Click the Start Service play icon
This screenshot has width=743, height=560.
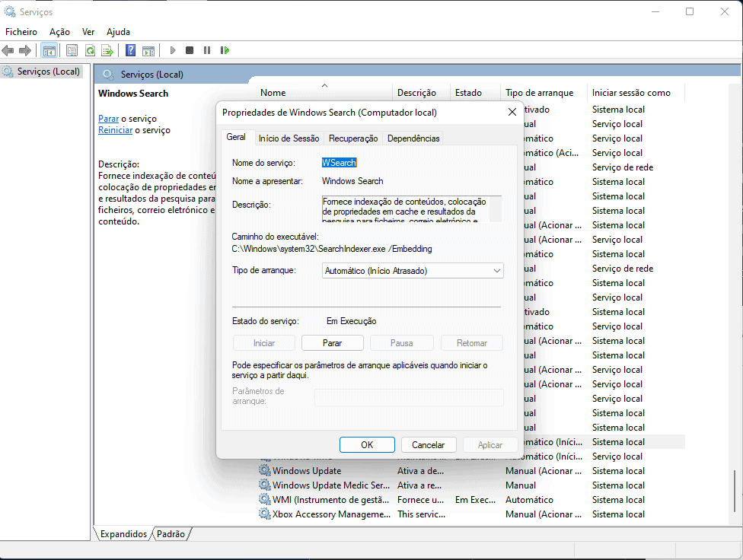click(173, 50)
